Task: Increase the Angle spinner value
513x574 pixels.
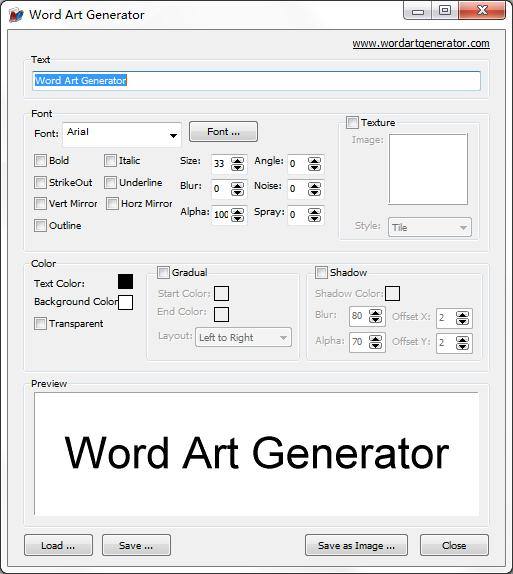Action: tap(314, 160)
